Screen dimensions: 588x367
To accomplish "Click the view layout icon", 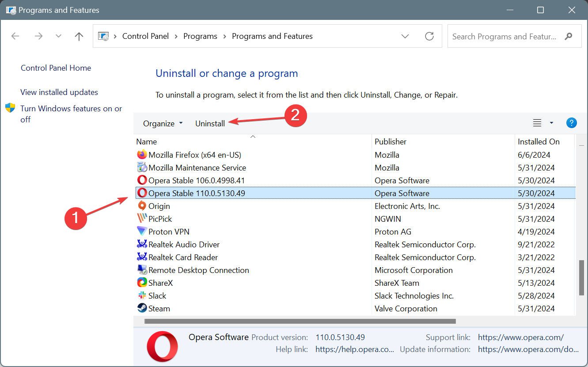I will (537, 123).
